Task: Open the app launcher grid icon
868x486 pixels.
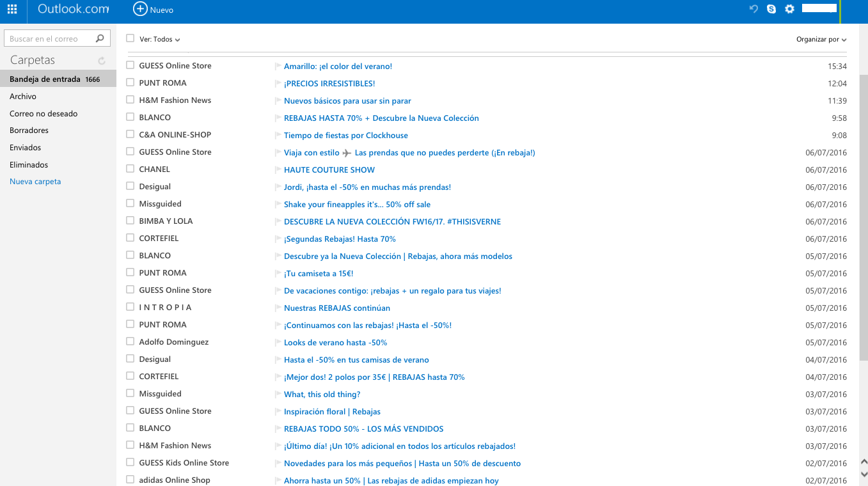Action: pyautogui.click(x=12, y=9)
